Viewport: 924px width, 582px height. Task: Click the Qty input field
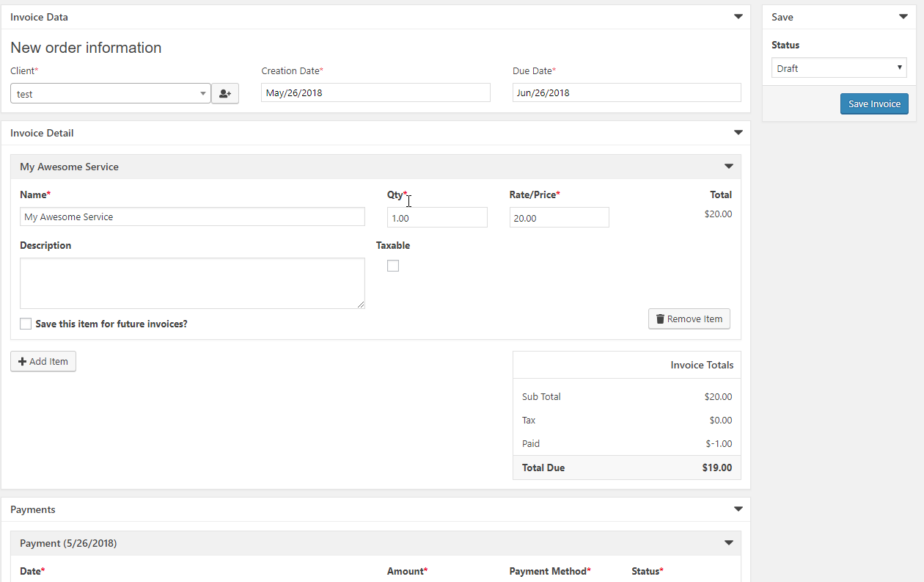click(437, 218)
